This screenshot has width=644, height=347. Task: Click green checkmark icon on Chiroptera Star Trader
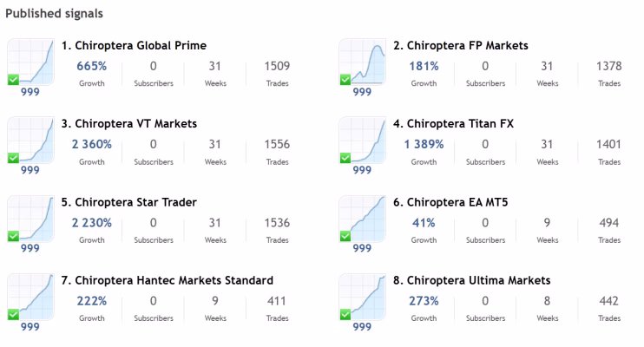point(14,236)
